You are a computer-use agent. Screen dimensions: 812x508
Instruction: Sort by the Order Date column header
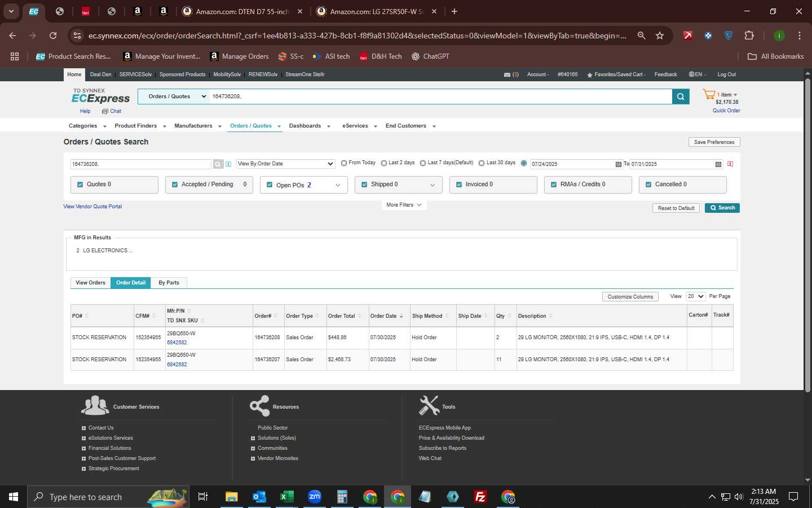[386, 316]
